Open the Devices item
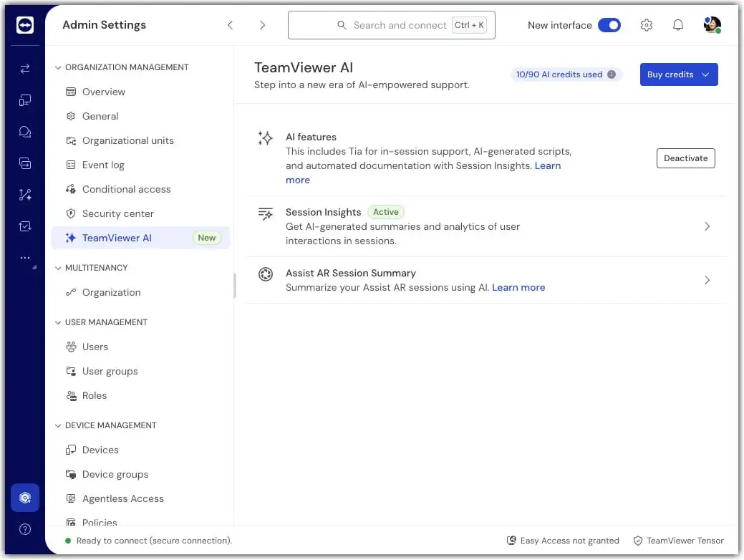This screenshot has width=744, height=560. pyautogui.click(x=140, y=450)
